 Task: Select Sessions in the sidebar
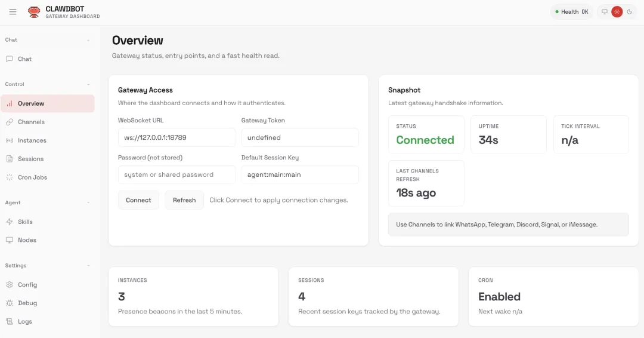[30, 159]
